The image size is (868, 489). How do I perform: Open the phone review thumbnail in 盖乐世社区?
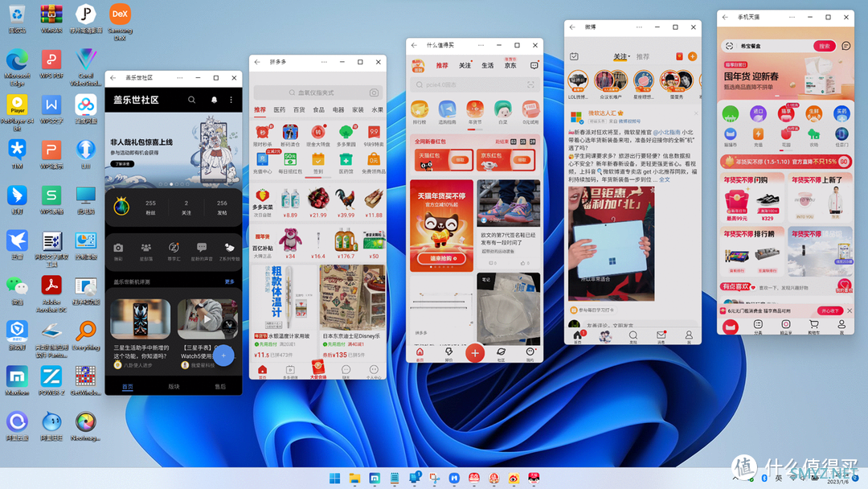click(141, 318)
